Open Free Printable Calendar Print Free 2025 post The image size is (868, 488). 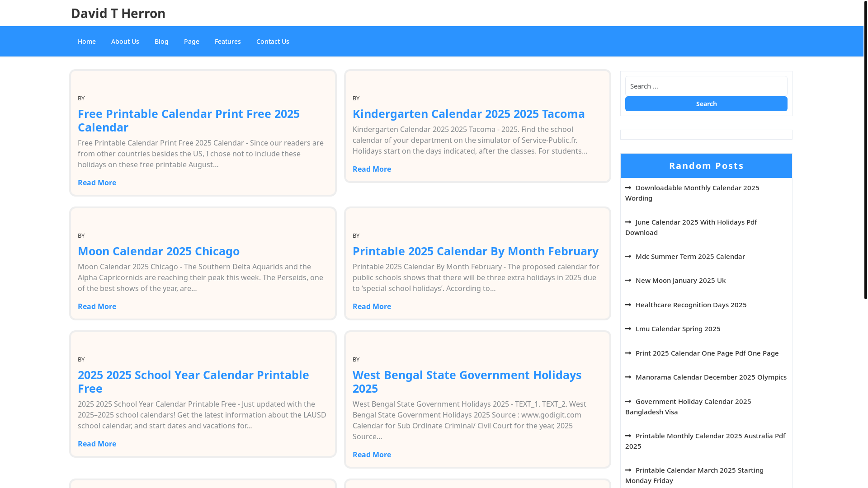click(x=189, y=120)
